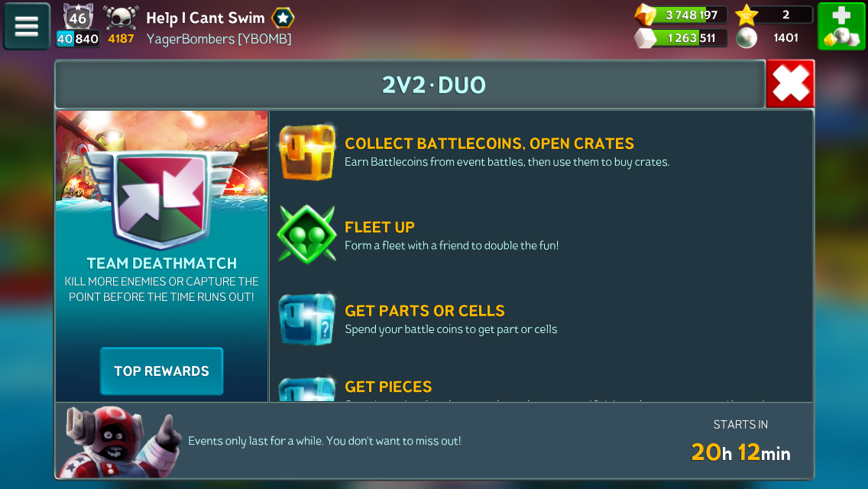Tap the pearl currency icon
This screenshot has height=489, width=868.
(747, 38)
